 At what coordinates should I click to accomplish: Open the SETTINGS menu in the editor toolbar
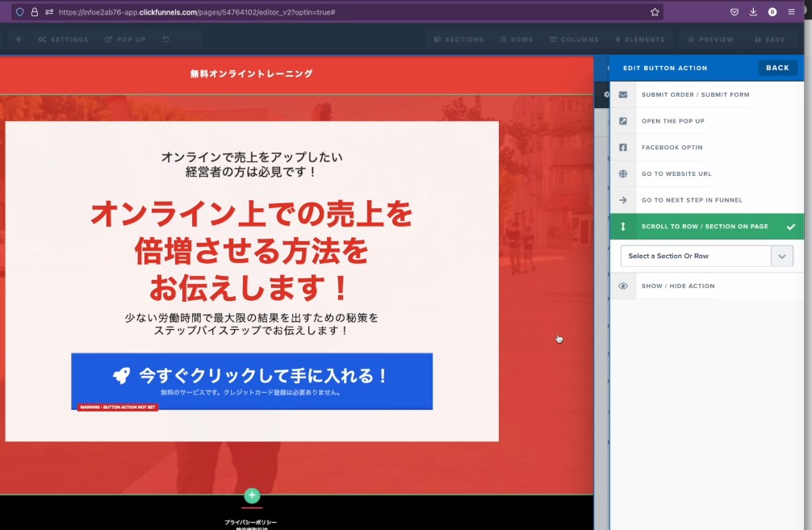tap(63, 40)
